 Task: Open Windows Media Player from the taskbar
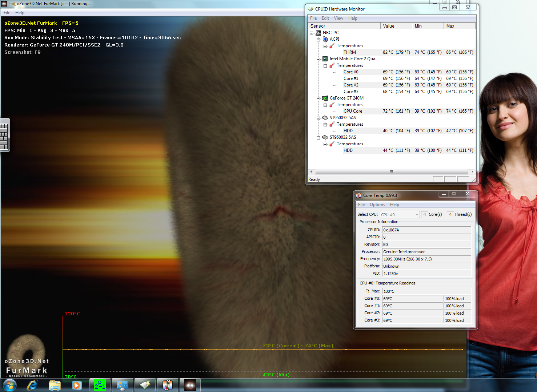point(77,385)
